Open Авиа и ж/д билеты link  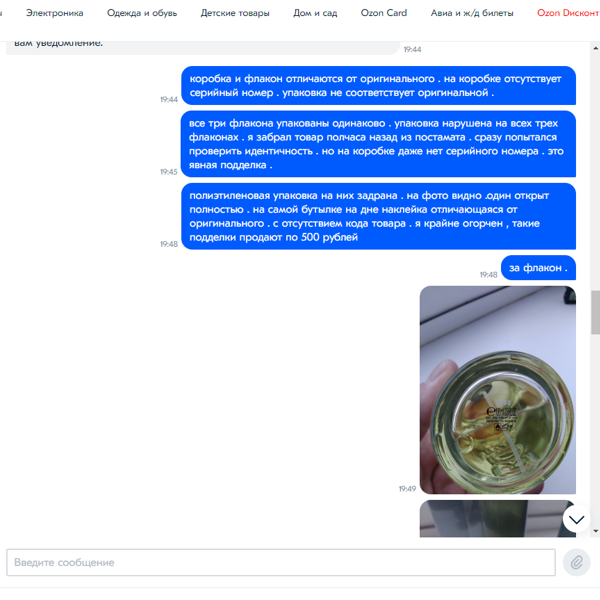tap(472, 13)
